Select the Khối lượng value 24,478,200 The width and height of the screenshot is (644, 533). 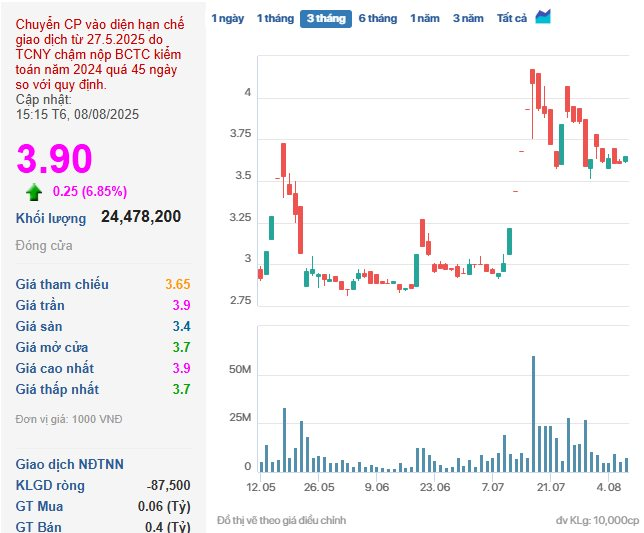point(141,217)
